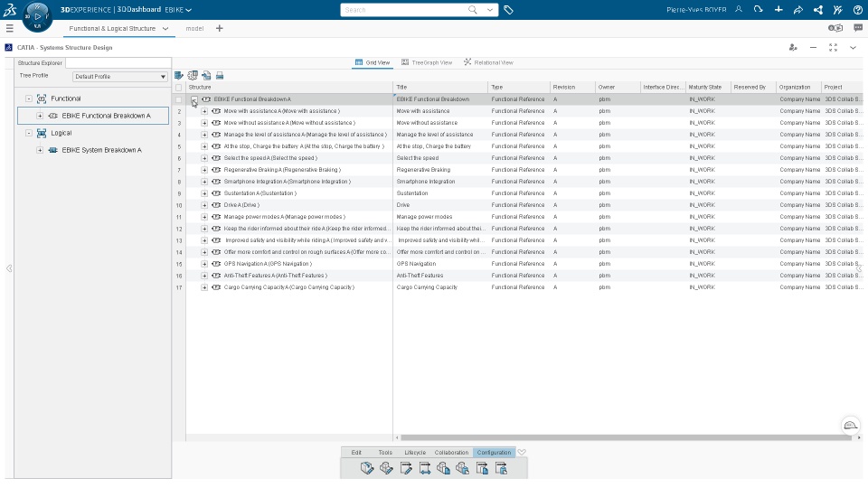The image size is (868, 488).
Task: Select the Sustentation A row
Action: click(x=517, y=193)
